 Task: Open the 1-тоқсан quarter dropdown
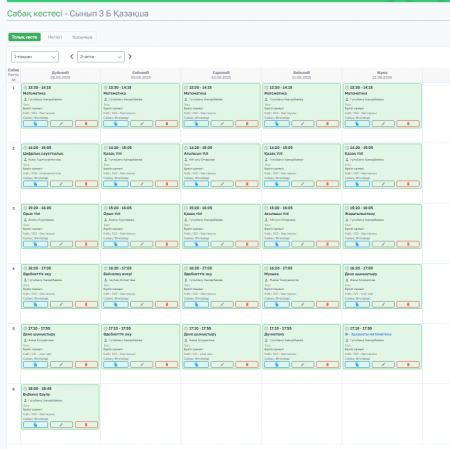(35, 57)
